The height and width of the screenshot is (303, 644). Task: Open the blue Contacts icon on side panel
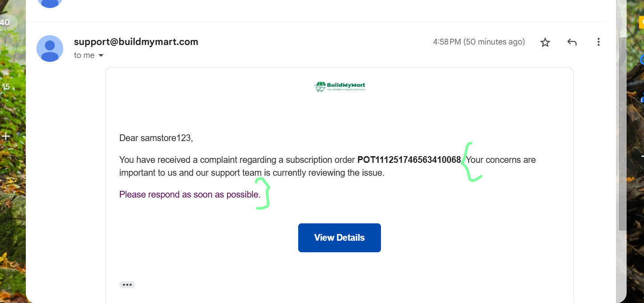(642, 97)
